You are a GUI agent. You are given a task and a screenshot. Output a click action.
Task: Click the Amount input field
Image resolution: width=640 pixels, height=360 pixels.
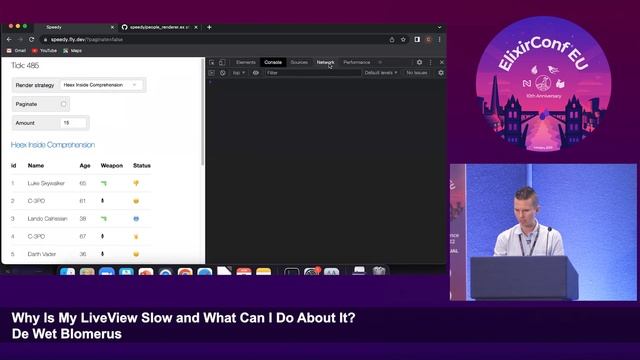pos(73,123)
